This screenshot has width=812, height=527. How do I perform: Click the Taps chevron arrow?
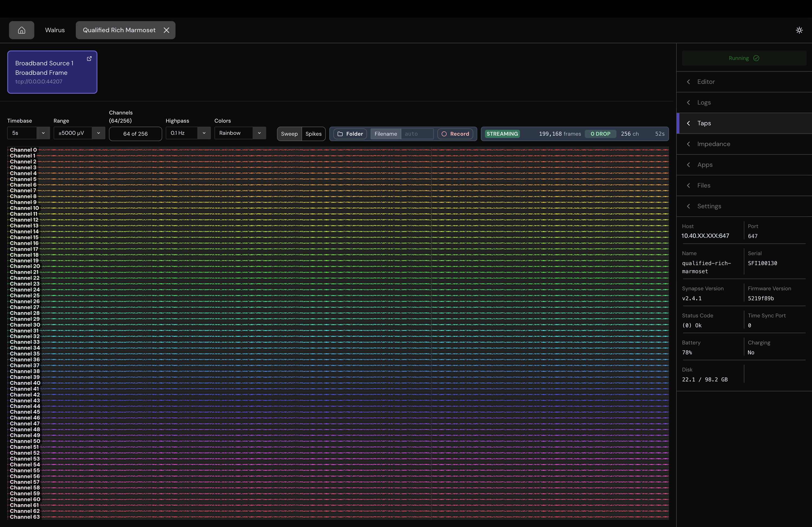pyautogui.click(x=689, y=123)
